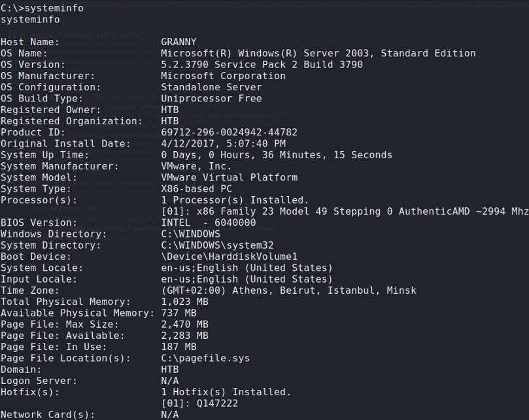The height and width of the screenshot is (420, 529).
Task: Click the BIOS Version INTEL value
Action: tap(208, 222)
